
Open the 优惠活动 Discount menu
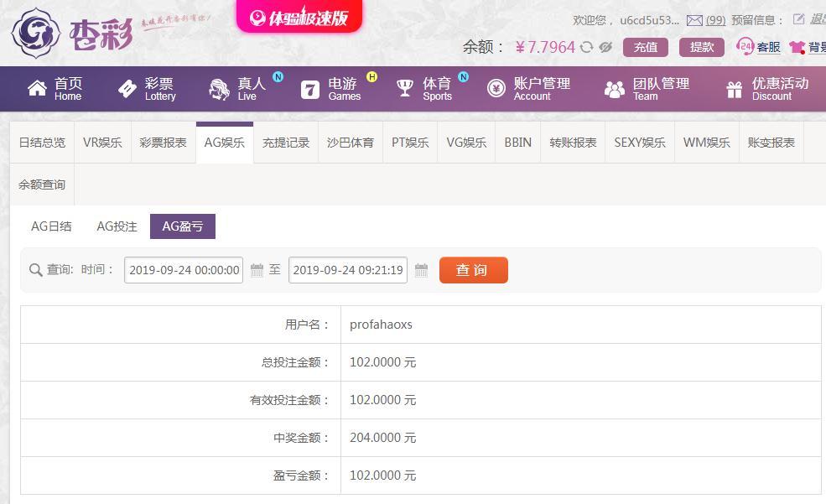(x=767, y=89)
